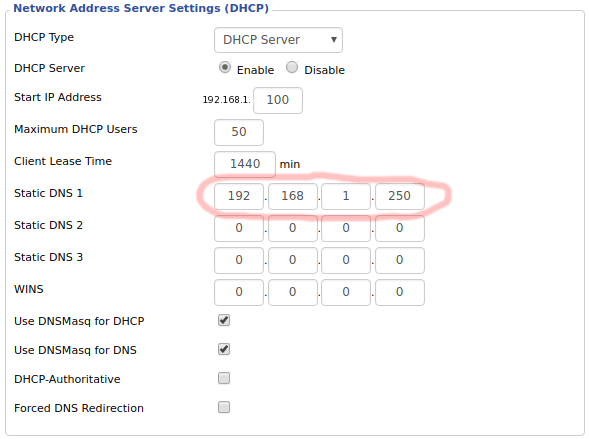This screenshot has height=439, width=589.
Task: Select the Enable DHCP Server radio button
Action: click(225, 68)
